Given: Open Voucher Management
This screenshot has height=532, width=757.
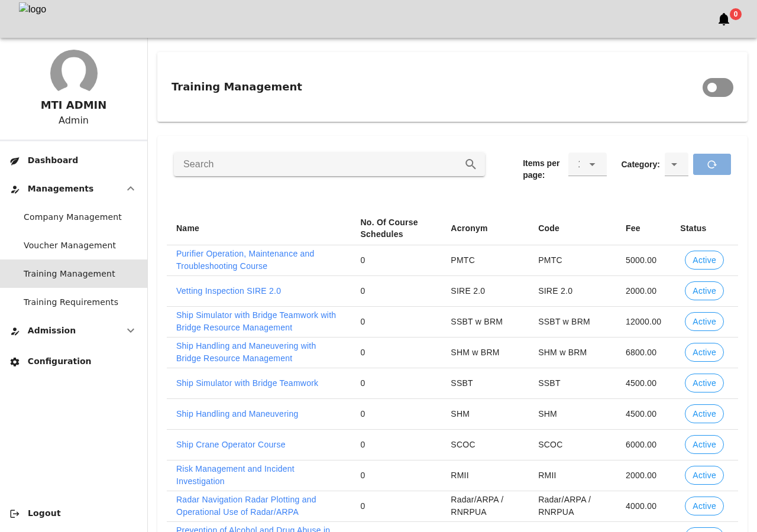Looking at the screenshot, I should (x=73, y=245).
